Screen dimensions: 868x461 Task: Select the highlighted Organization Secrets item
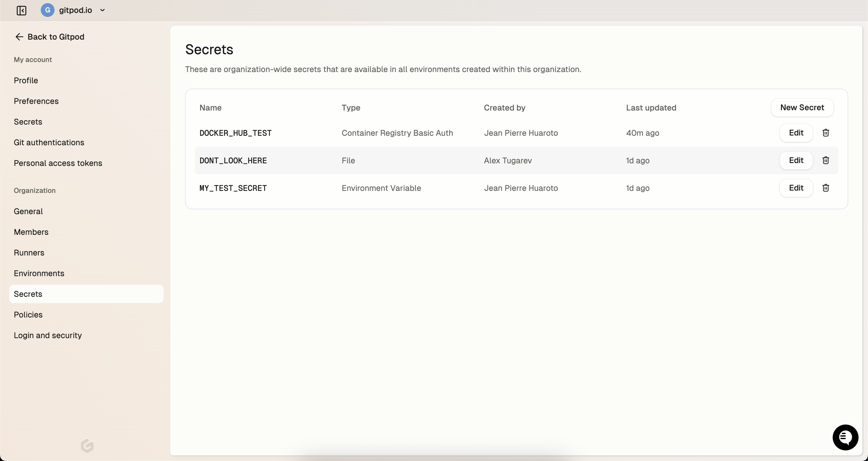pyautogui.click(x=86, y=294)
